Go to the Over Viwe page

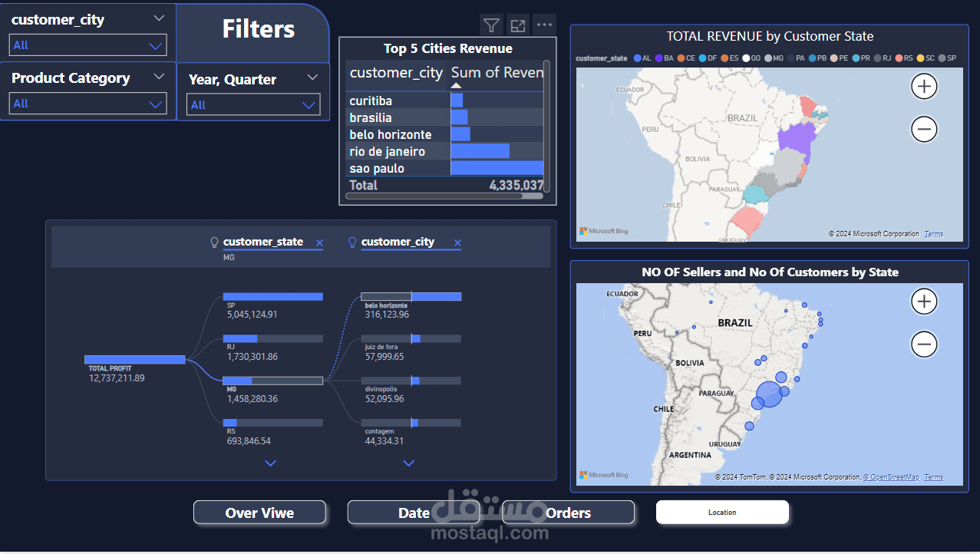pos(259,513)
